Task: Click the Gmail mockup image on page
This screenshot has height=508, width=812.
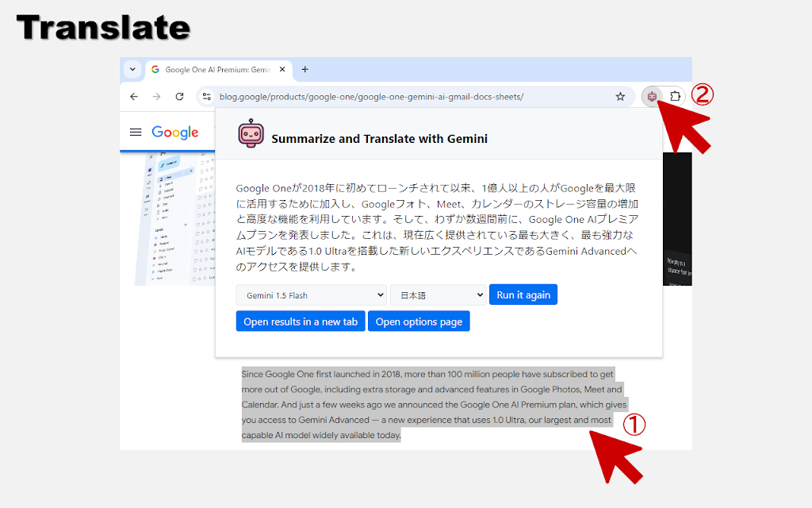Action: [x=174, y=219]
